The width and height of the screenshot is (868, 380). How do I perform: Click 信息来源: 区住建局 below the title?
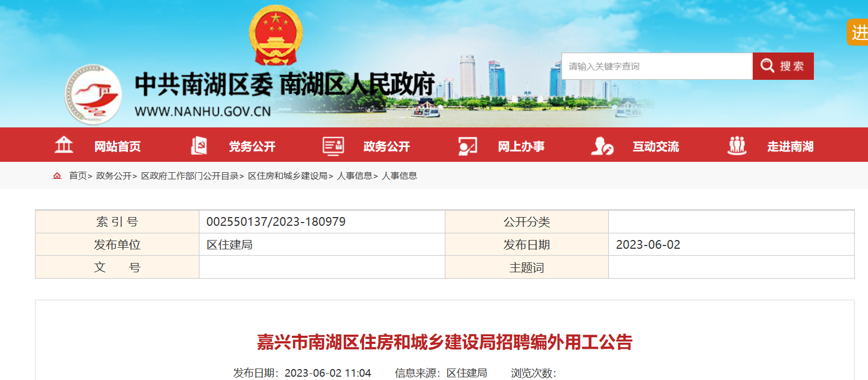click(441, 373)
